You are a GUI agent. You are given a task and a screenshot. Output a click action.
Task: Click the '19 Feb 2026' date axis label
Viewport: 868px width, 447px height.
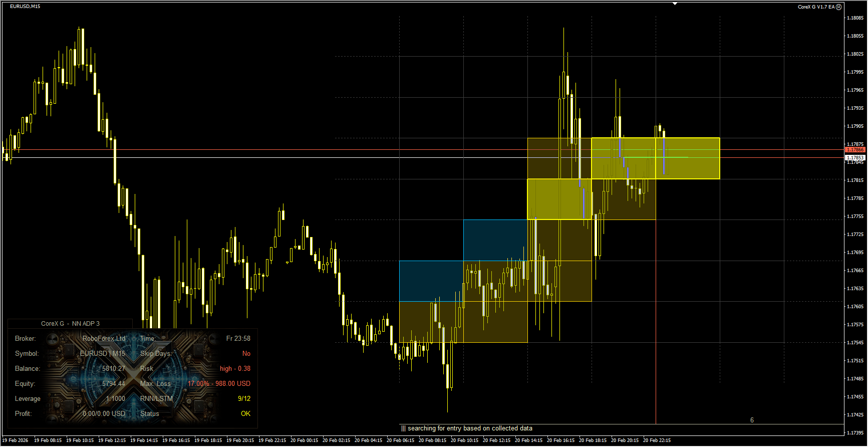click(15, 440)
